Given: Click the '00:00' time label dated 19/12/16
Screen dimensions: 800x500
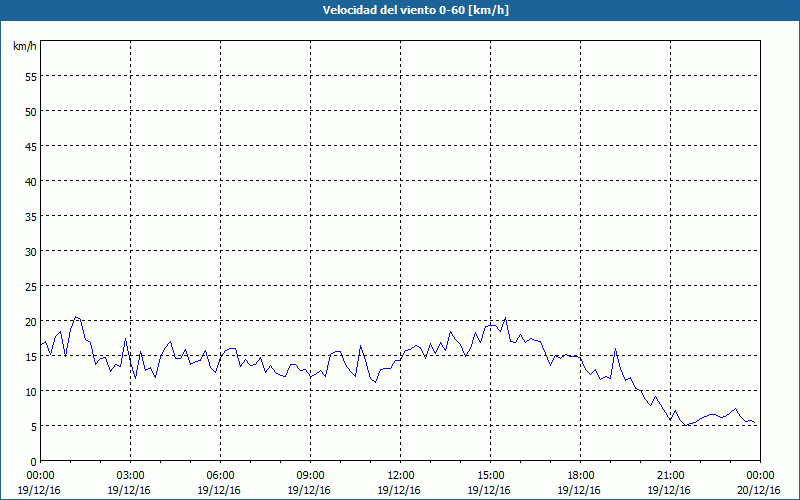Looking at the screenshot, I should [x=40, y=475].
